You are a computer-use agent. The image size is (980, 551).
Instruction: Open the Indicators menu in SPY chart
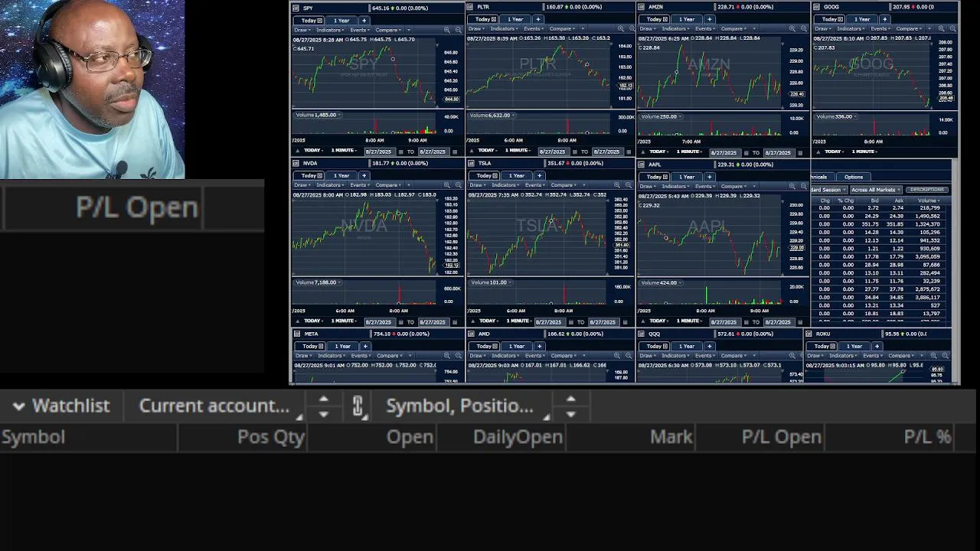point(330,30)
